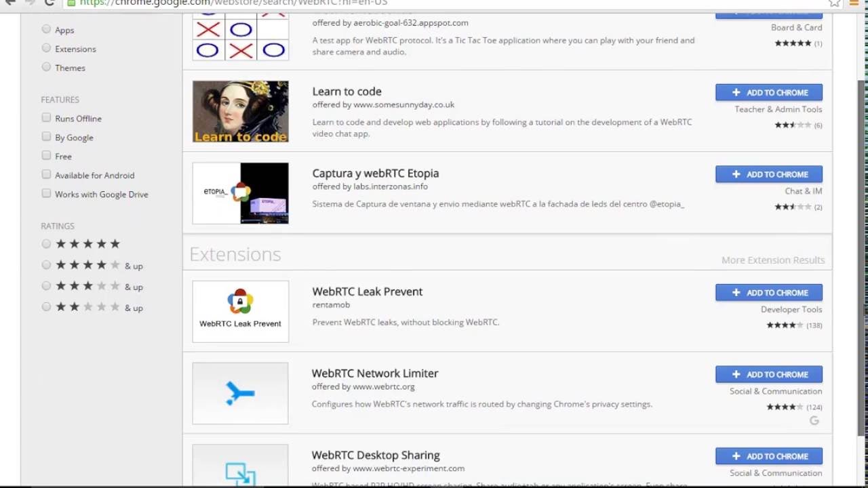Add WebRTC Network Limiter to Chrome

click(x=769, y=374)
